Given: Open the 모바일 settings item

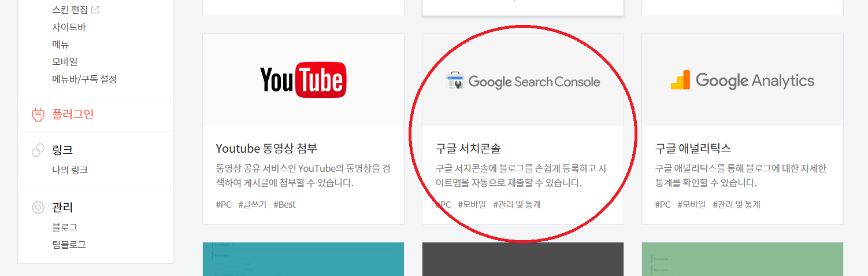Looking at the screenshot, I should pyautogui.click(x=65, y=61).
